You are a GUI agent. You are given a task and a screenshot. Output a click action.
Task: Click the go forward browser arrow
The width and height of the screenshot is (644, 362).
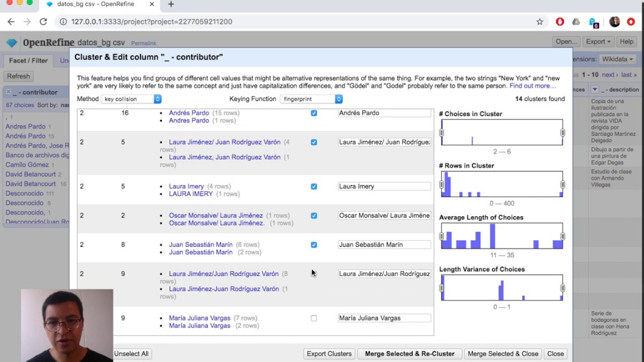coord(27,22)
